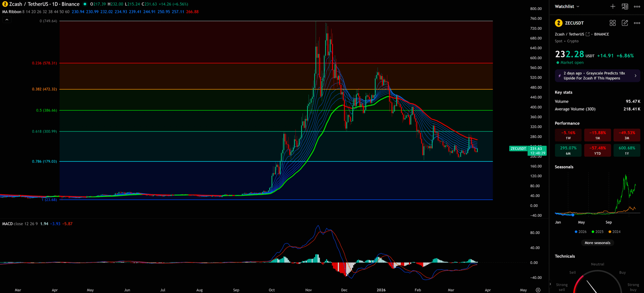Toggle the 2025 seasonal series
Screen dimensions: 644x293
597,232
